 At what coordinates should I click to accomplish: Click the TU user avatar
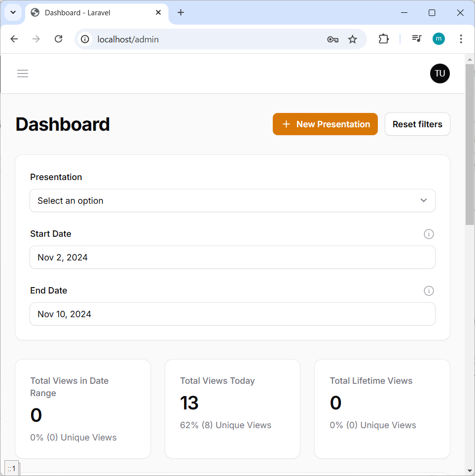pos(439,73)
